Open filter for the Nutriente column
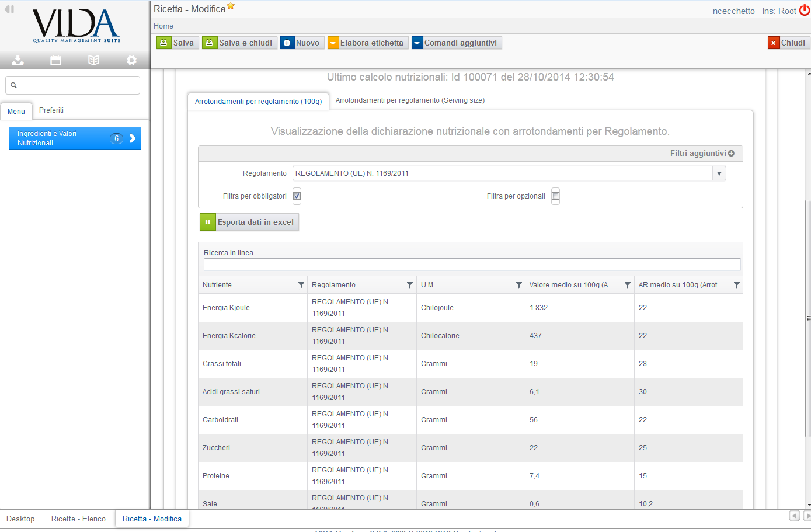The image size is (811, 532). click(x=301, y=285)
